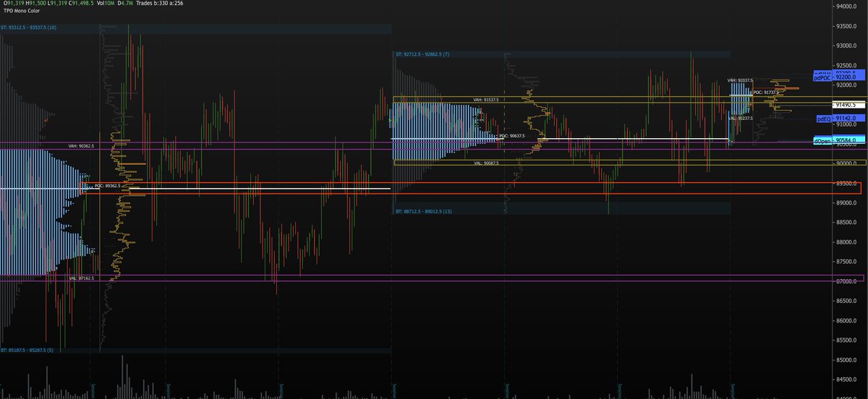
Task: Select the ST: 92712.5 - 92862.5 (7) label
Action: [x=422, y=54]
